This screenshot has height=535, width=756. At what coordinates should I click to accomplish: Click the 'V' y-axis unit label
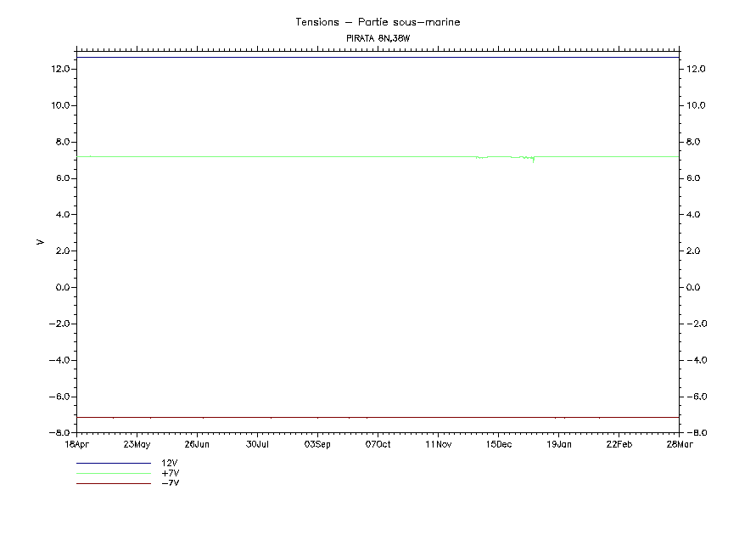pyautogui.click(x=40, y=242)
